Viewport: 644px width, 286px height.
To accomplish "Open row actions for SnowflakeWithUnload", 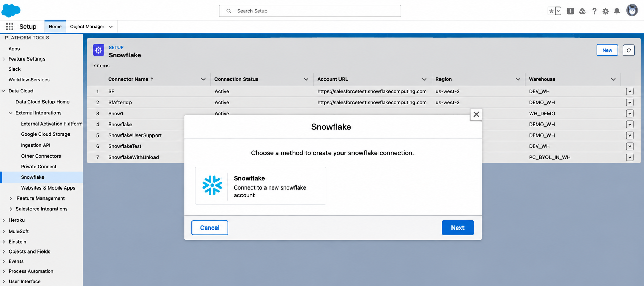I will [630, 157].
